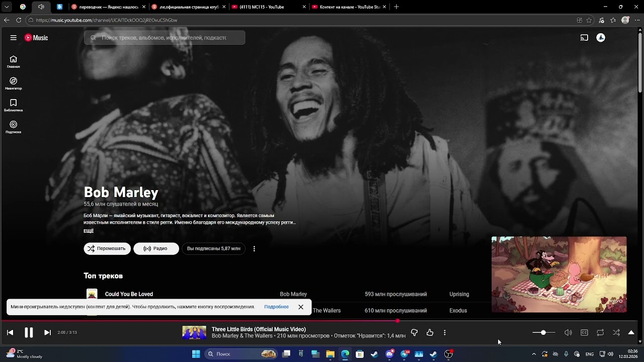Skip to the previous track
This screenshot has height=362, width=644.
(x=10, y=332)
